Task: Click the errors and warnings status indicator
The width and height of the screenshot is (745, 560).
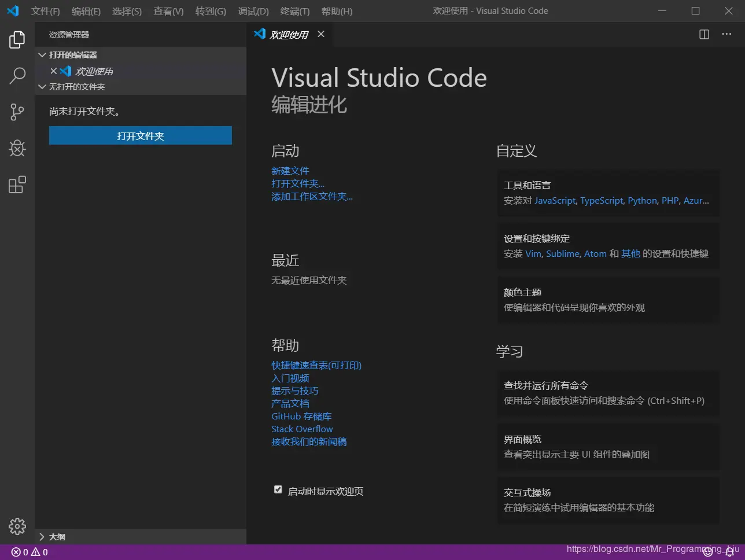Action: 29,552
